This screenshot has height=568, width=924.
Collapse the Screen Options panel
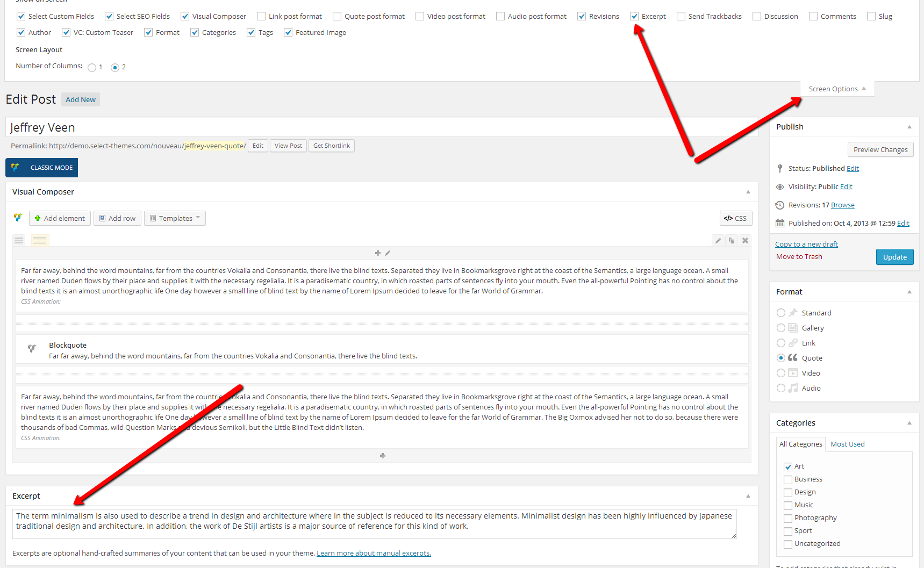(837, 89)
